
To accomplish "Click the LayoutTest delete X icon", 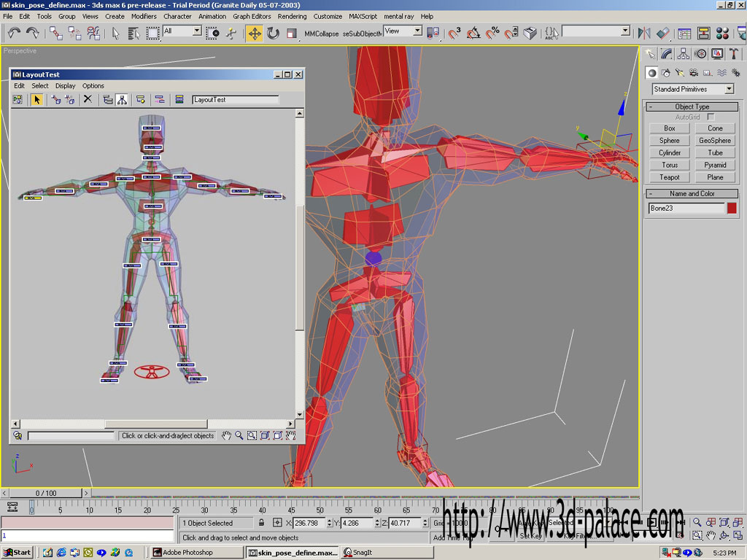I will [x=88, y=99].
